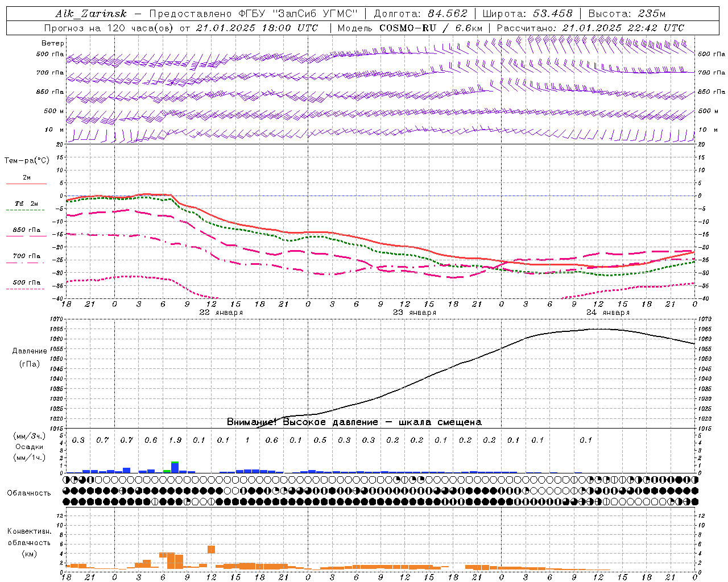The height and width of the screenshot is (582, 728).
Task: Click the Конвективн. panel label
Action: [30, 531]
